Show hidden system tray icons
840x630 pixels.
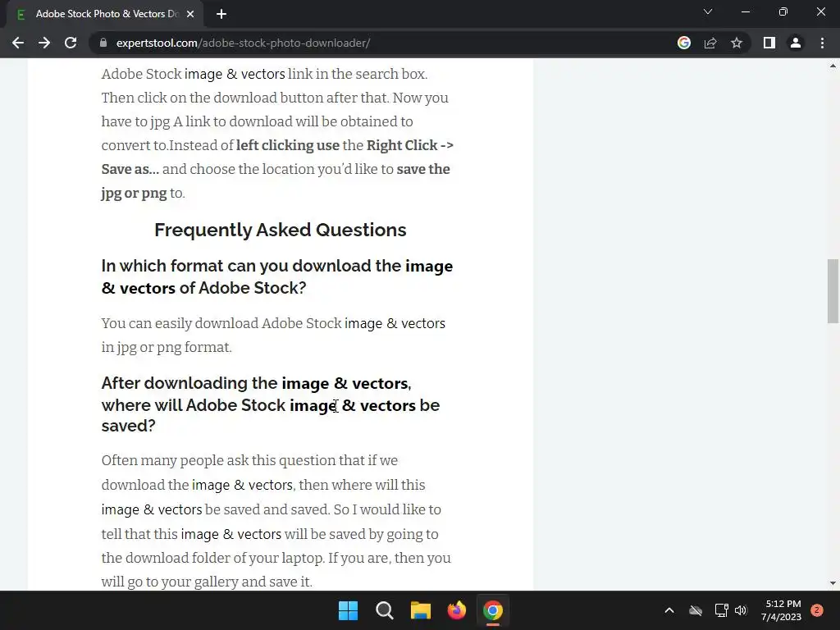(x=669, y=610)
